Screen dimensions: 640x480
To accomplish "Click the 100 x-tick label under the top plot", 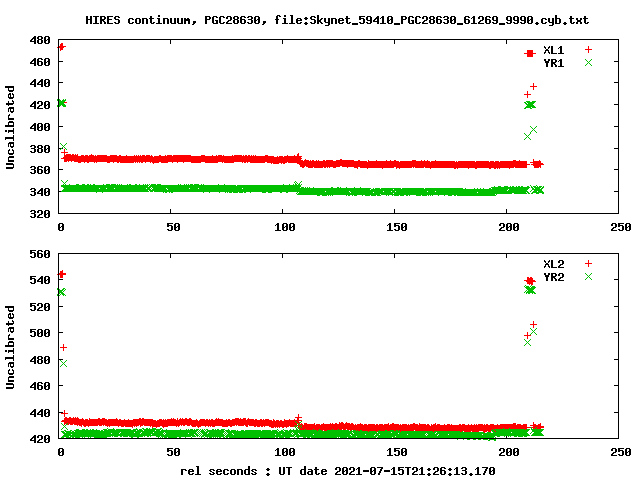I will [x=284, y=227].
